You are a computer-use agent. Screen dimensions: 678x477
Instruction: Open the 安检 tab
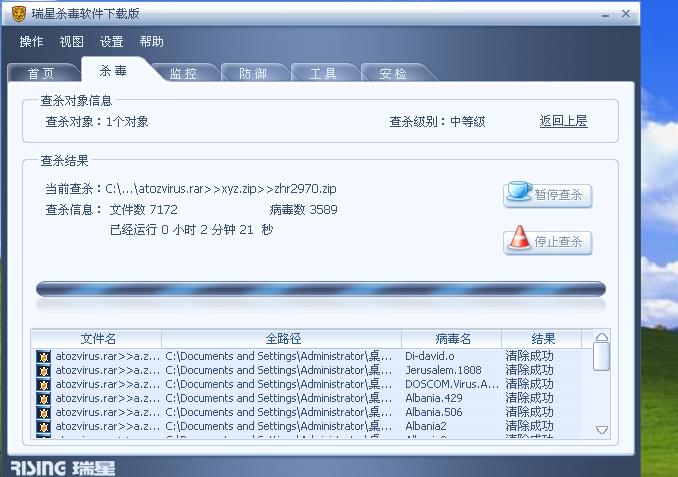point(393,73)
